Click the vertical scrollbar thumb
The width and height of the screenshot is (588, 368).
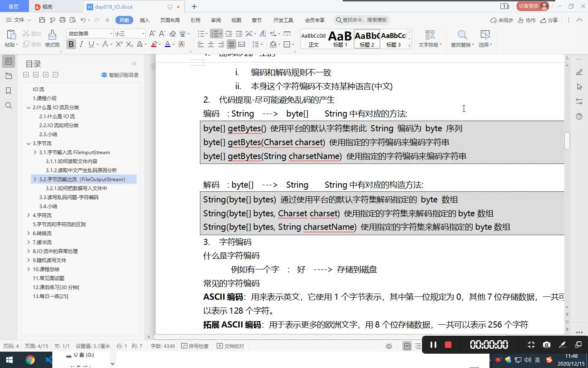click(x=567, y=141)
